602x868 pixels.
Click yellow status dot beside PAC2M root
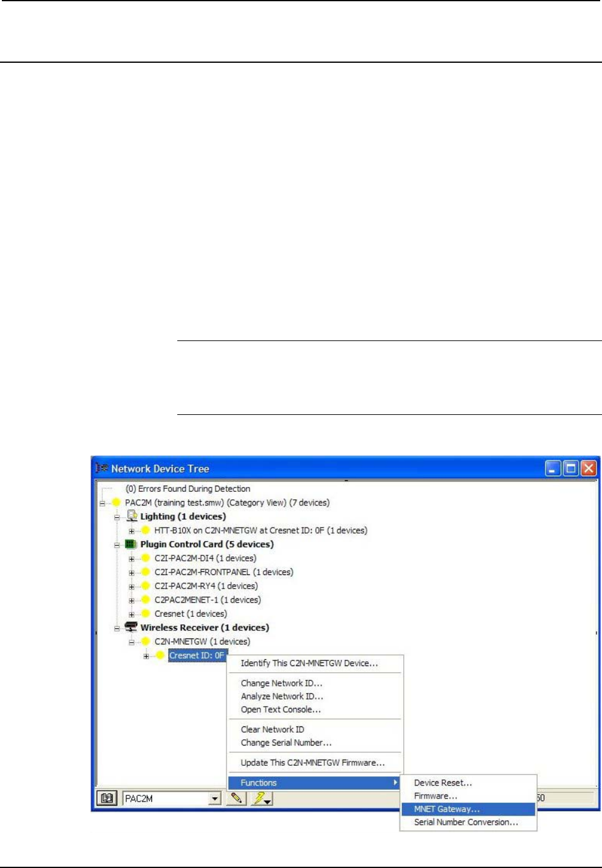(x=116, y=502)
